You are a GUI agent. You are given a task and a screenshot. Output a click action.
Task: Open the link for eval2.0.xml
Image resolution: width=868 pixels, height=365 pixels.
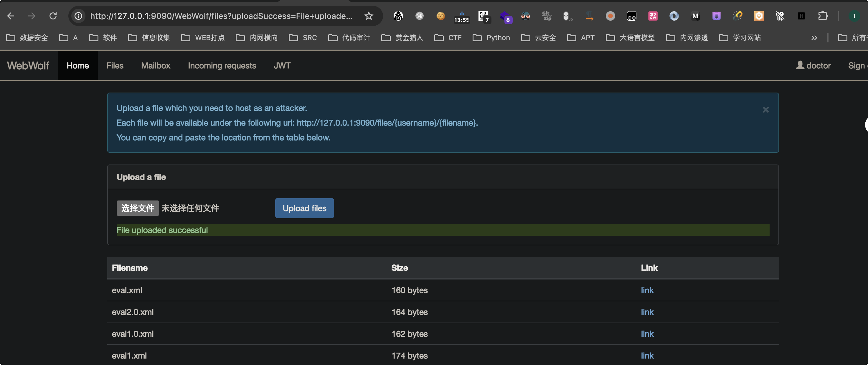pos(647,312)
